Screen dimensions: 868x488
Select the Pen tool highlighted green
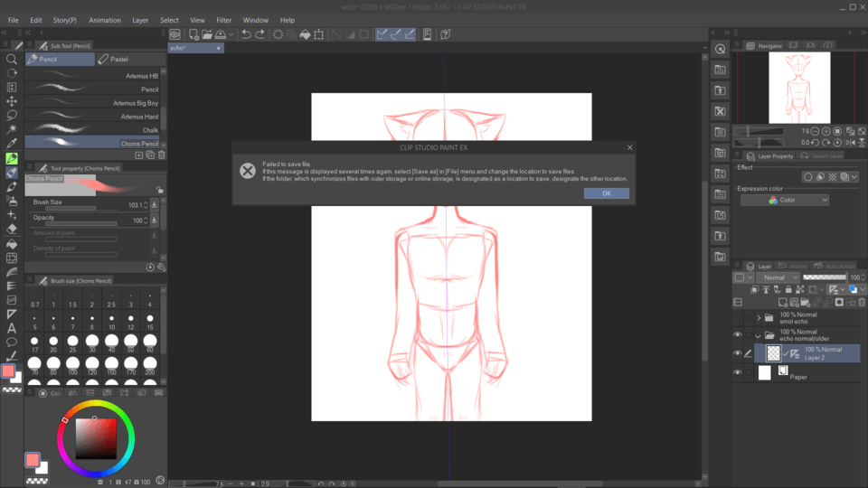11,158
